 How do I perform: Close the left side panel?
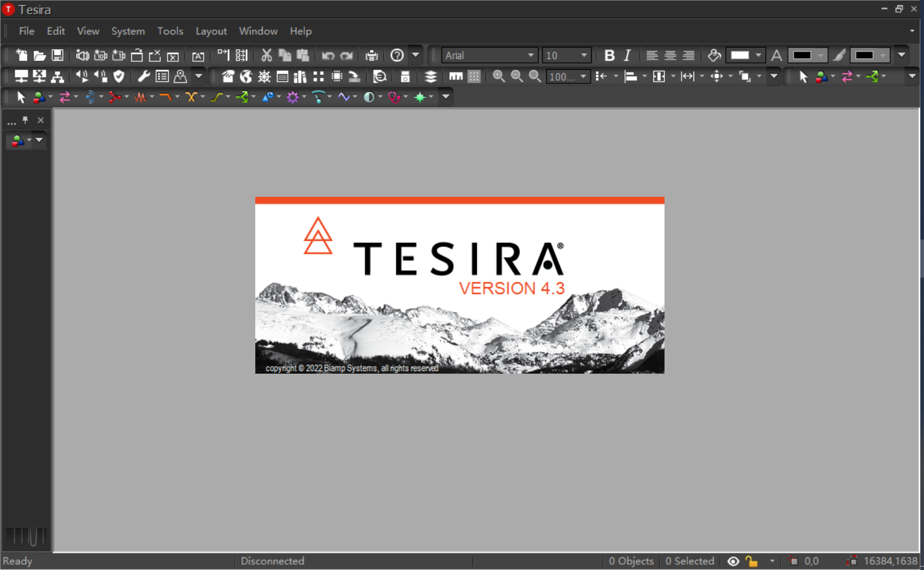(41, 120)
